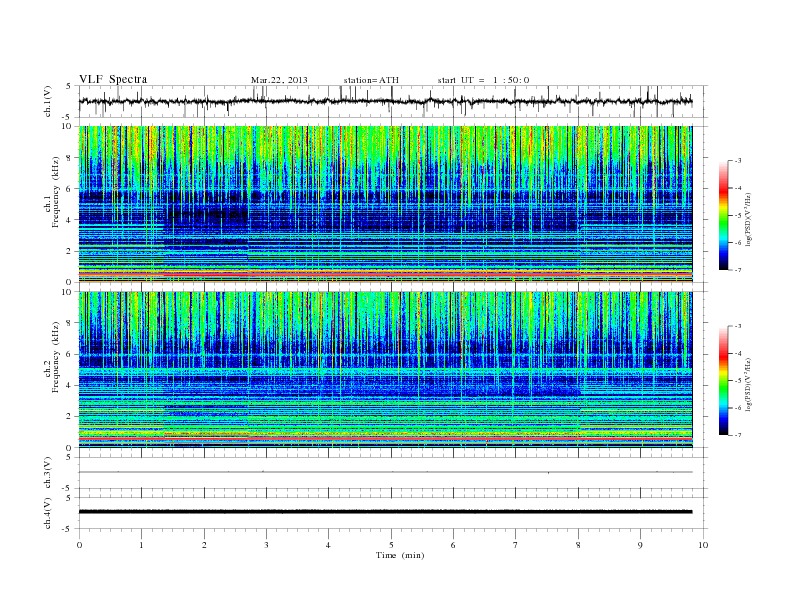Image resolution: width=792 pixels, height=612 pixels.
Task: Click the '6' tick on ch.2 frequency axis
Action: pos(70,354)
